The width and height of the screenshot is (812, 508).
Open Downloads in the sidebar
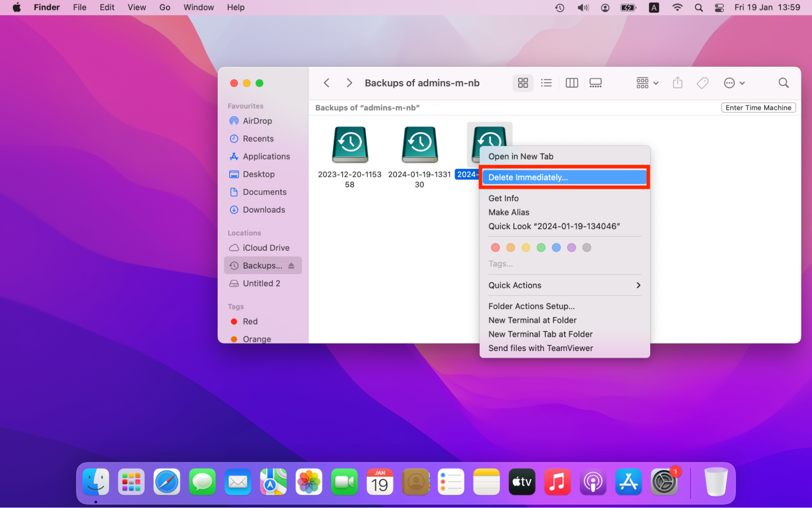tap(263, 210)
